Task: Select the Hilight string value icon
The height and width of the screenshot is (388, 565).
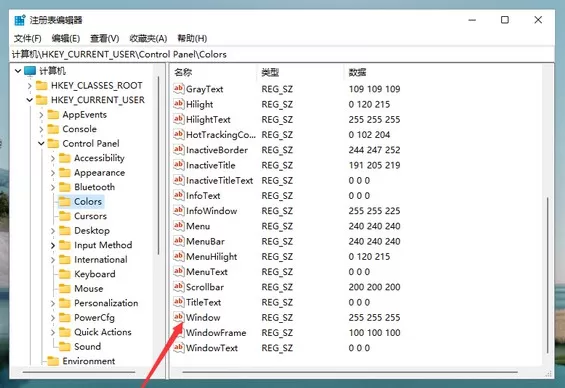Action: [x=178, y=104]
